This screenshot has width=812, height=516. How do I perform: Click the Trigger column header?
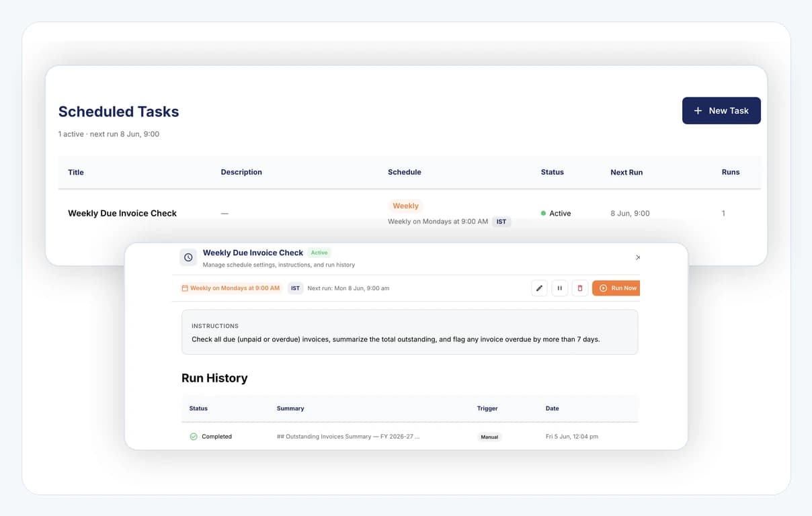487,408
